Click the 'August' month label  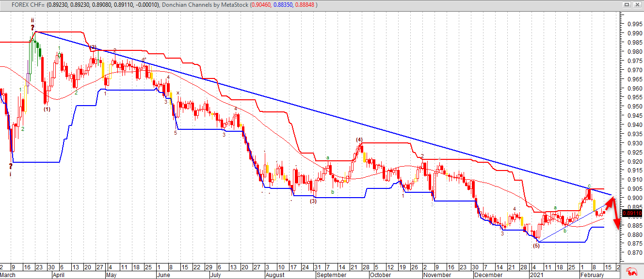275,275
